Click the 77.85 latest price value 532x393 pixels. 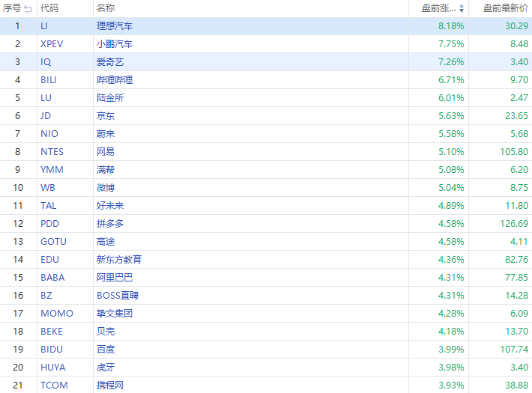pos(517,278)
